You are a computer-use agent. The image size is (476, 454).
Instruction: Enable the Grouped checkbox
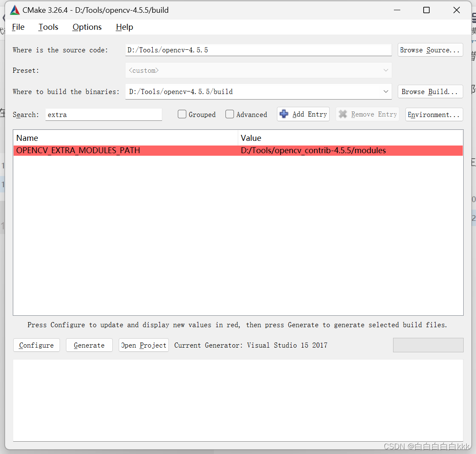(182, 114)
